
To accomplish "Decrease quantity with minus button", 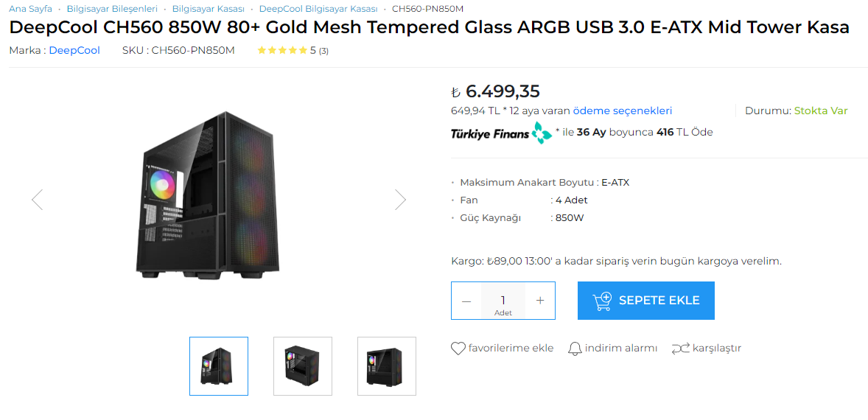I will (x=466, y=301).
